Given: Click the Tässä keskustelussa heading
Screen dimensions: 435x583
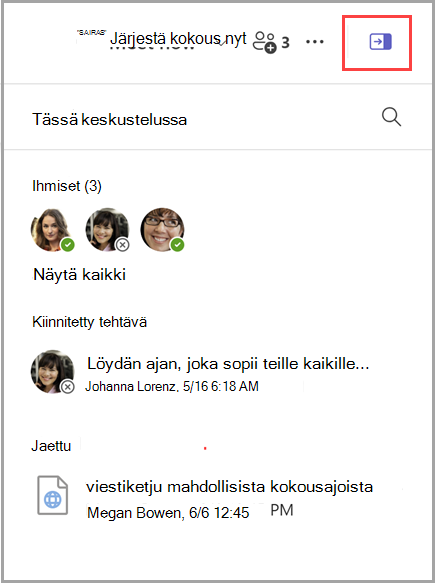Looking at the screenshot, I should [x=110, y=120].
